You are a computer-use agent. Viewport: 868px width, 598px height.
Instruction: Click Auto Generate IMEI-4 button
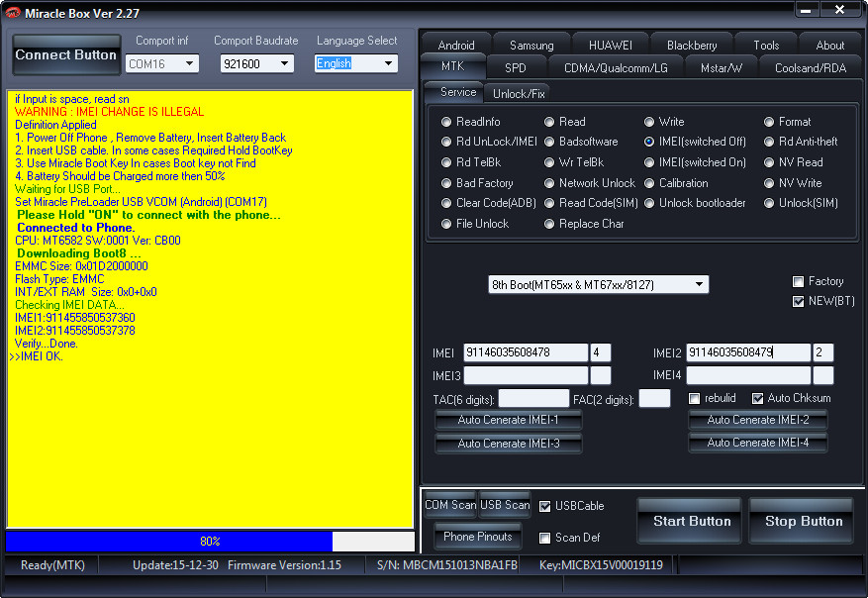pos(758,443)
